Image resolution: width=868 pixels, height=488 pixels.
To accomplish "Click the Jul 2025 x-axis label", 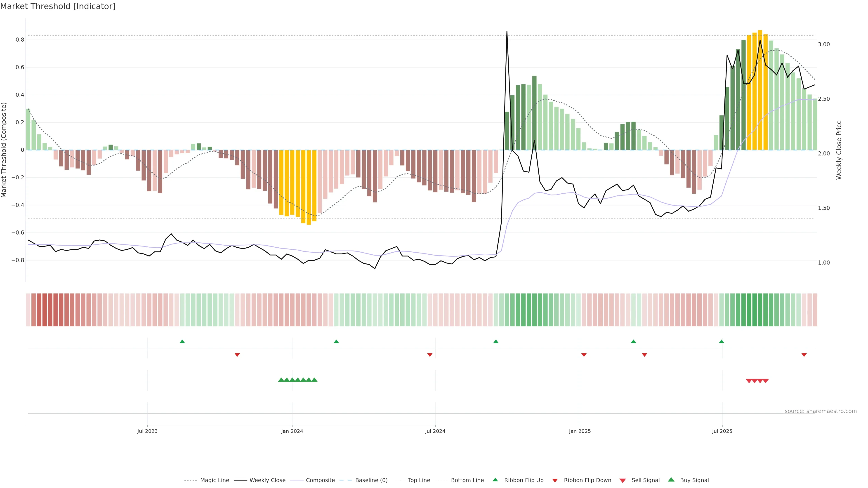I will pos(722,431).
